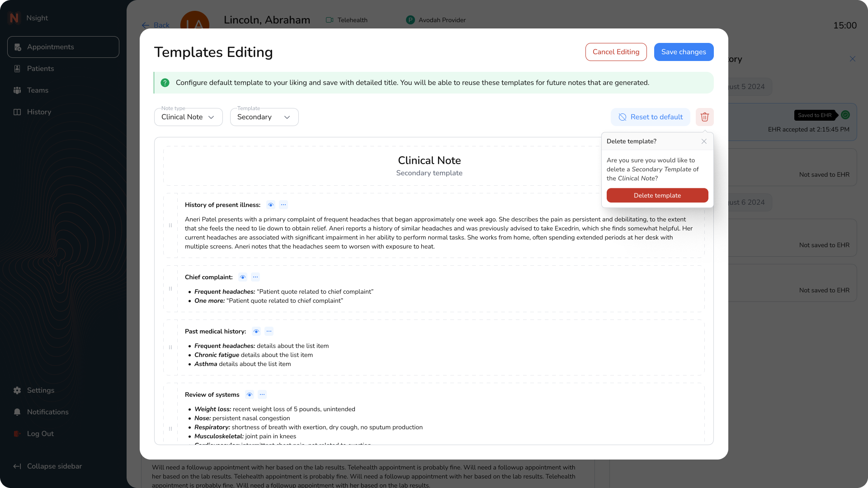Expand the Template Secondary dropdown
The image size is (868, 488).
[x=264, y=117]
